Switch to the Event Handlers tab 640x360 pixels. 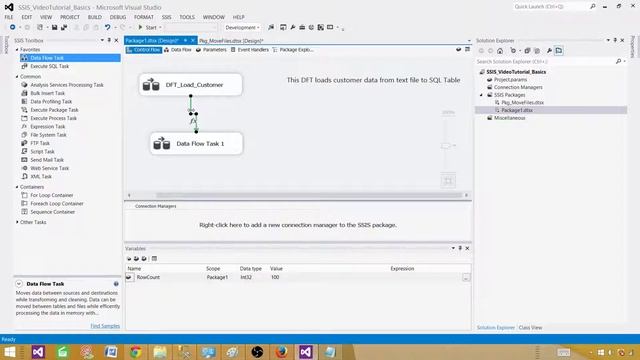point(250,50)
